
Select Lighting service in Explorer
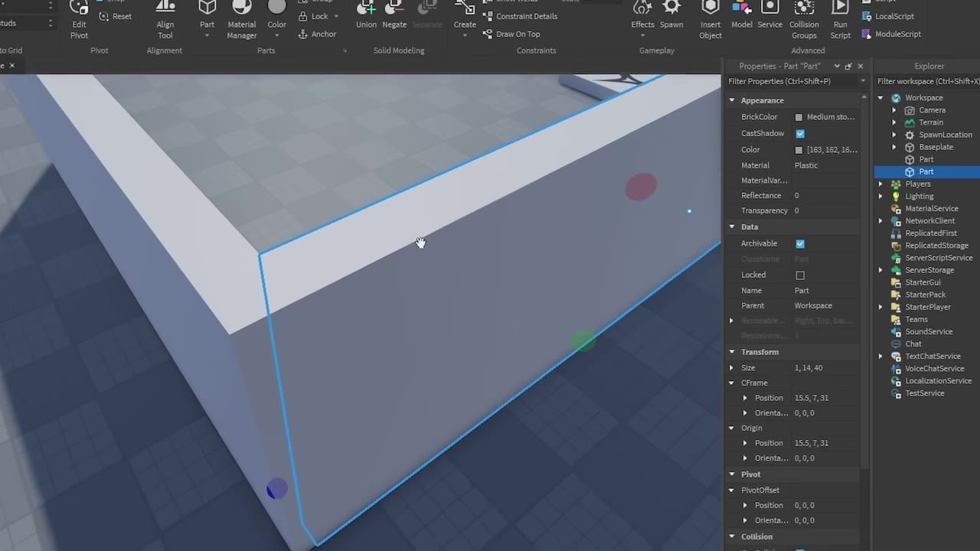click(919, 196)
